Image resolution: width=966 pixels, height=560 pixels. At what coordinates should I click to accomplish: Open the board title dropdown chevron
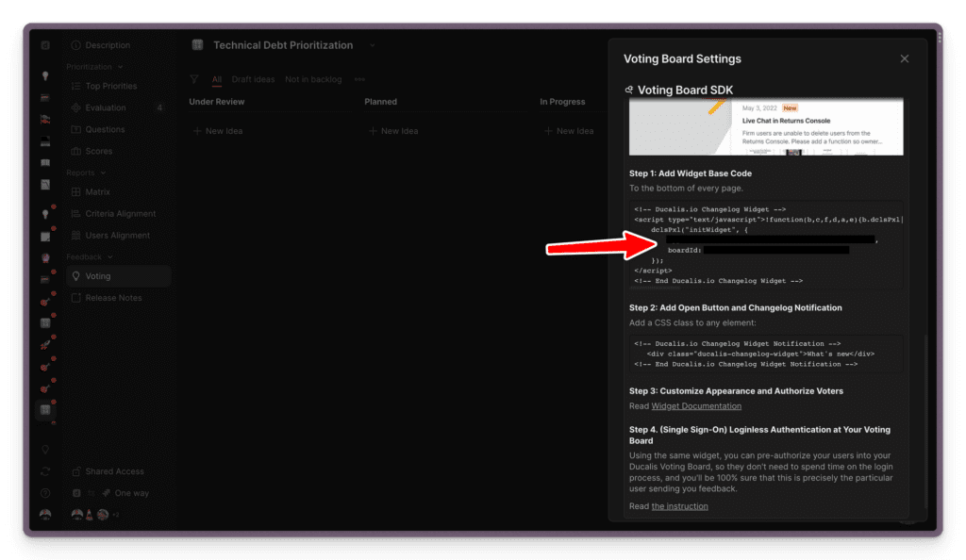point(372,45)
